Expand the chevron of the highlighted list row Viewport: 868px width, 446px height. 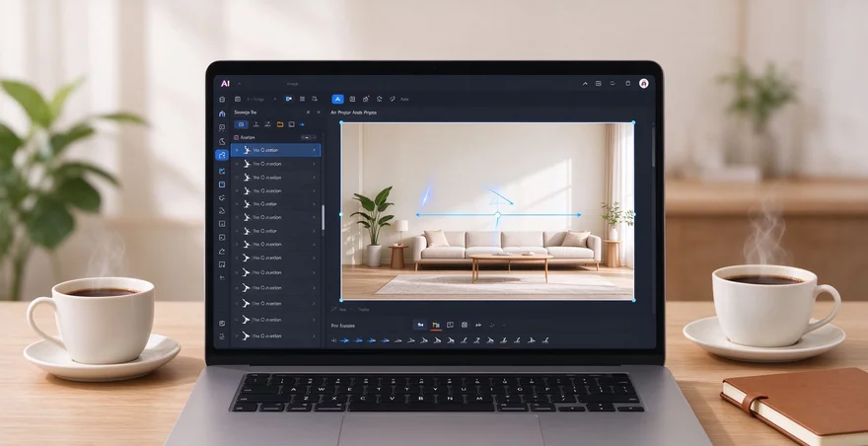[x=314, y=150]
